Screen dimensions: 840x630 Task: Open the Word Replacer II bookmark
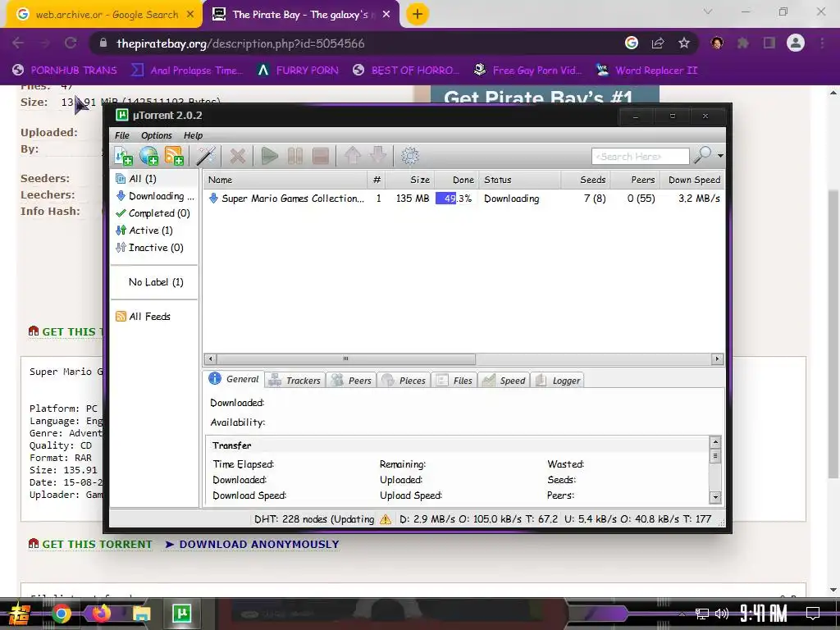pos(647,71)
